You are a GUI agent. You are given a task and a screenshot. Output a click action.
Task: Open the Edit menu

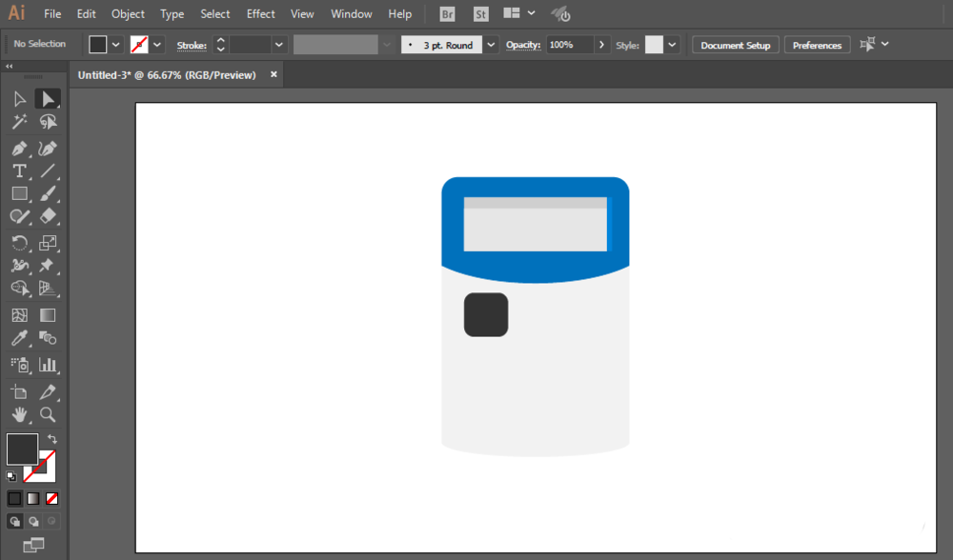[x=87, y=14]
